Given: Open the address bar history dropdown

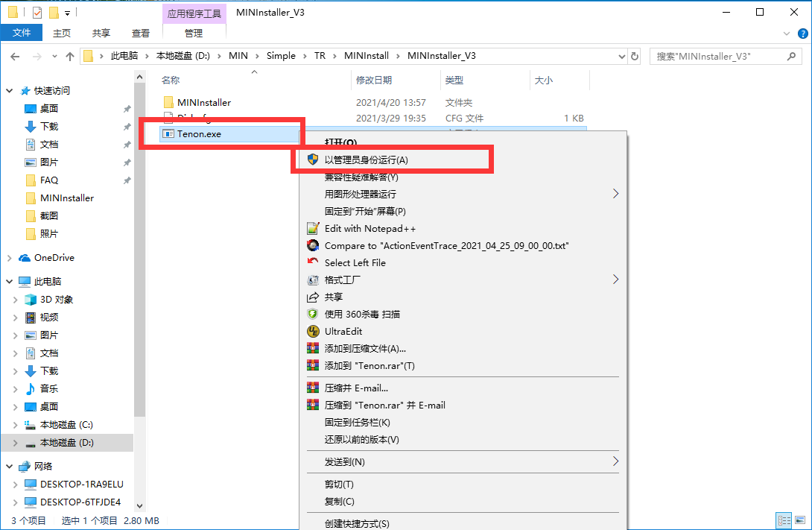Looking at the screenshot, I should (621, 56).
